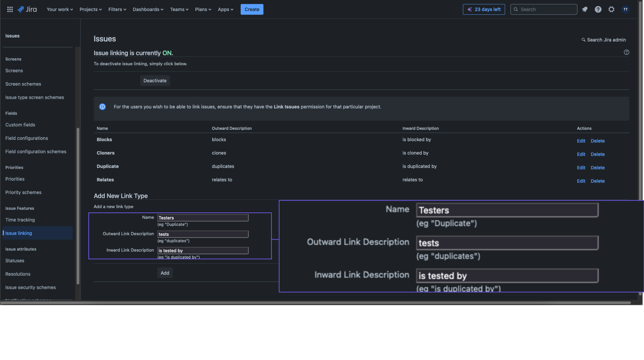Click the Search Jira admin magnifier
This screenshot has height=360, width=644.
point(583,40)
